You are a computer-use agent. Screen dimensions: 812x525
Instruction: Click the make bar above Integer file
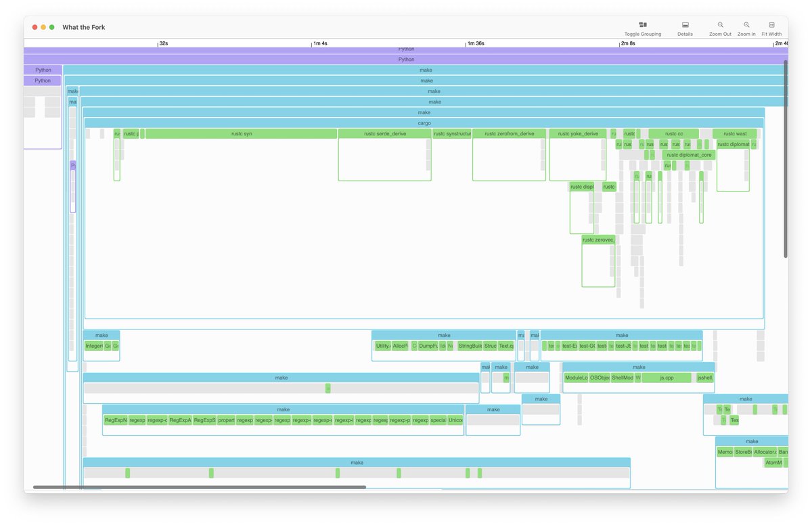(101, 335)
